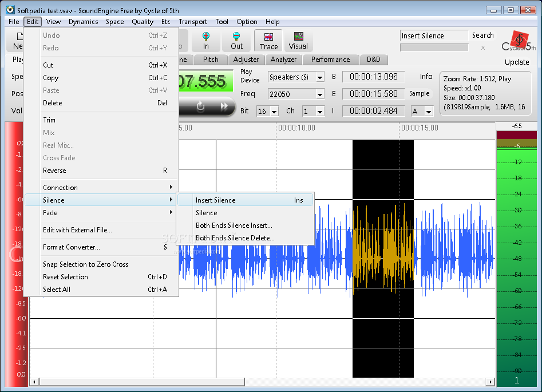Choose Both Ends Silence Insert

pyautogui.click(x=246, y=225)
